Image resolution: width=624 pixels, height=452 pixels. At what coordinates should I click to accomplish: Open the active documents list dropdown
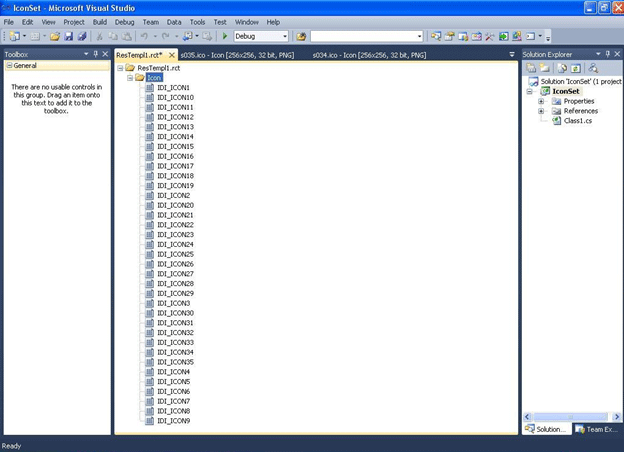[x=512, y=55]
